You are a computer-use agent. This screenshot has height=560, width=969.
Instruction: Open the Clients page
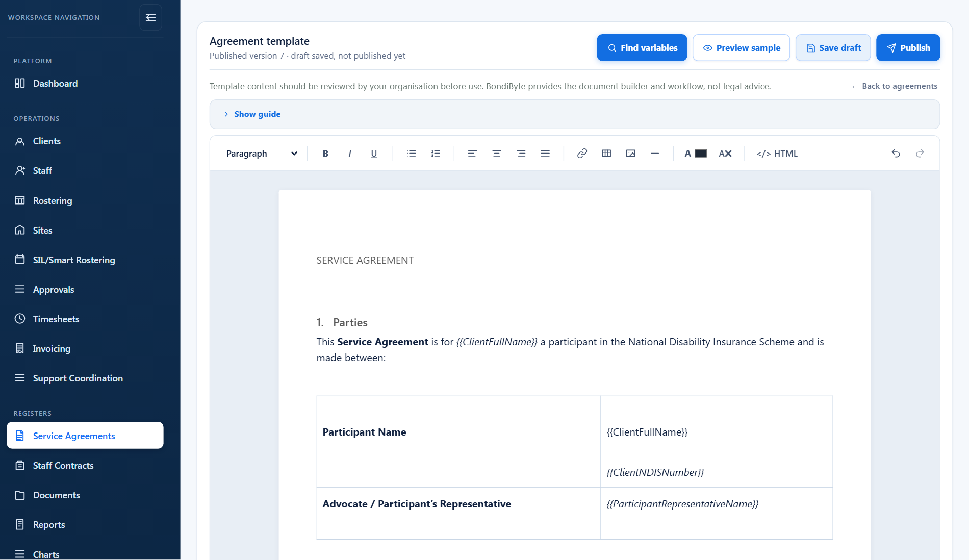pyautogui.click(x=85, y=141)
